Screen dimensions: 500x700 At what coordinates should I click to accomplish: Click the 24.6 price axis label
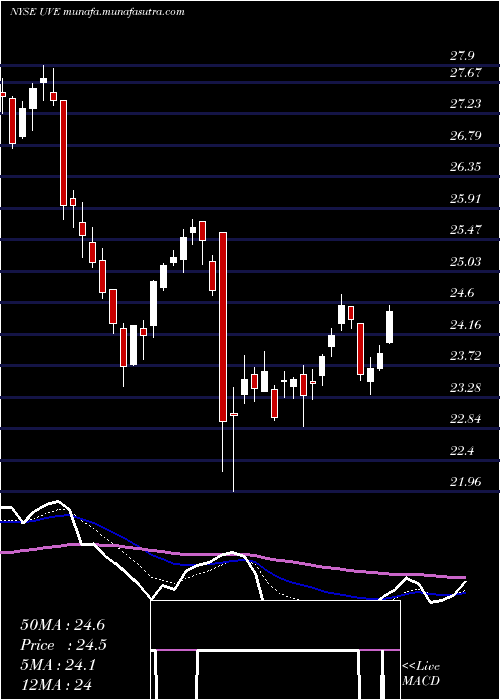click(x=462, y=293)
